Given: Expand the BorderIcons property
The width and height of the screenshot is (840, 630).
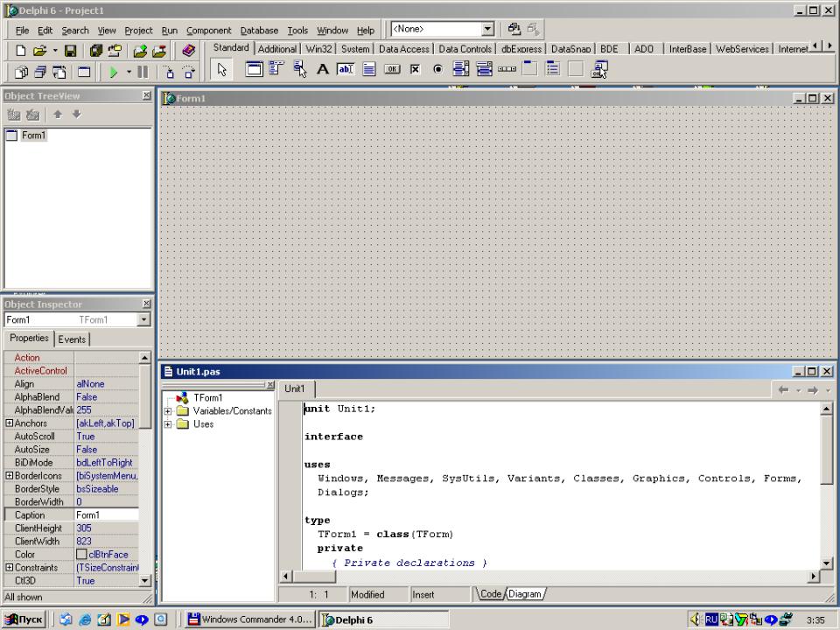Looking at the screenshot, I should 9,476.
